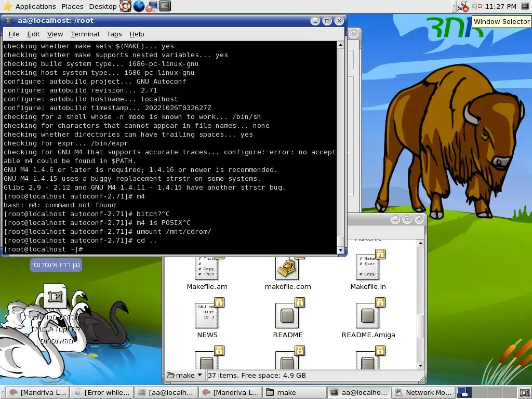This screenshot has width=532, height=399.
Task: Click file manager scrollbar down arrow
Action: pyautogui.click(x=420, y=366)
